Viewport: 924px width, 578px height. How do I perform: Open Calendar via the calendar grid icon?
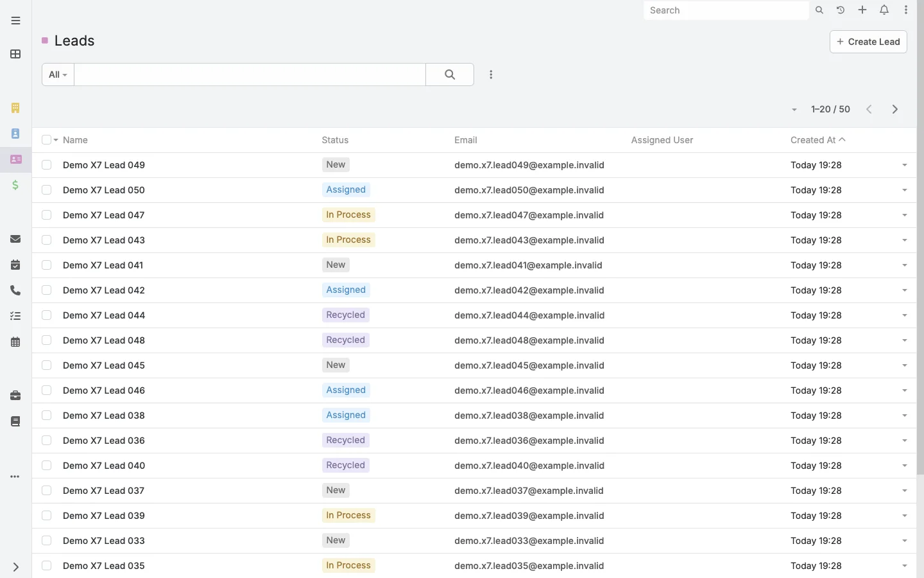[15, 342]
